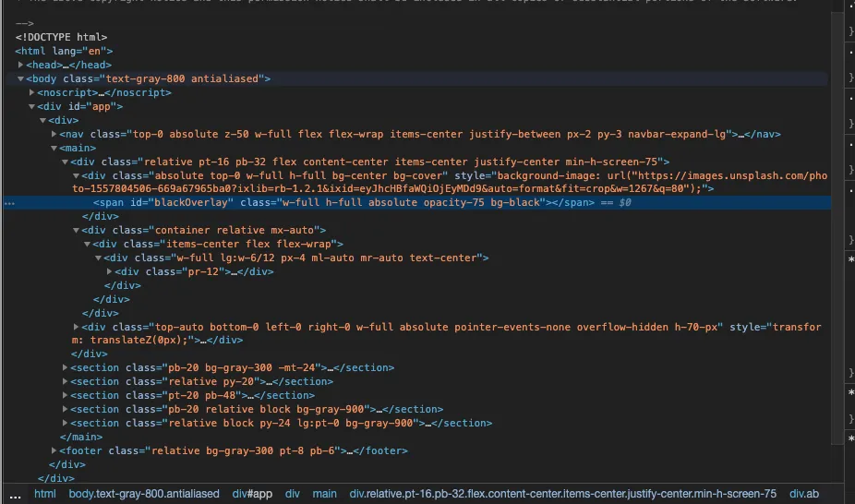The height and width of the screenshot is (504, 855).
Task: Select the closing main tag row
Action: (x=80, y=437)
